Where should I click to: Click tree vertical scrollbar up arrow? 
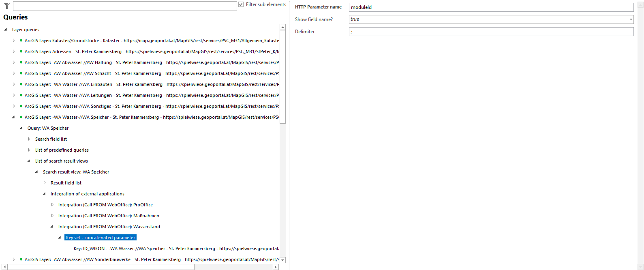click(283, 27)
